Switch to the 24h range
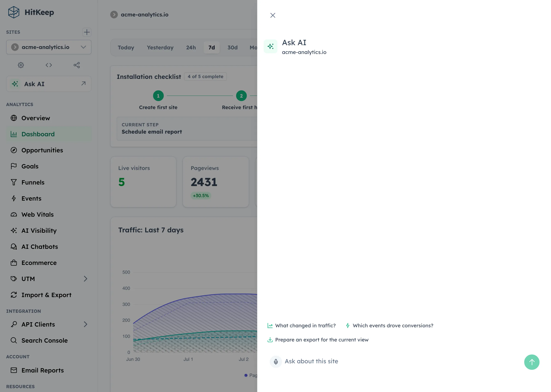This screenshot has width=551, height=392. tap(191, 47)
